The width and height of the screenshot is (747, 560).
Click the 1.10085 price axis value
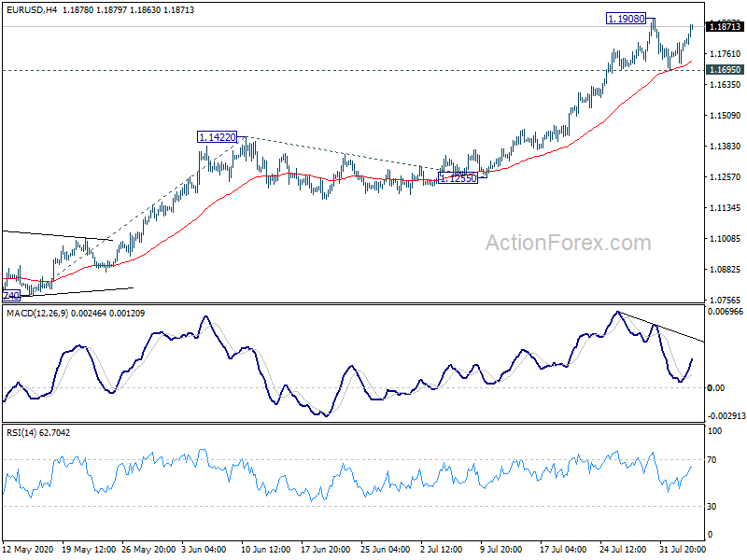click(726, 239)
